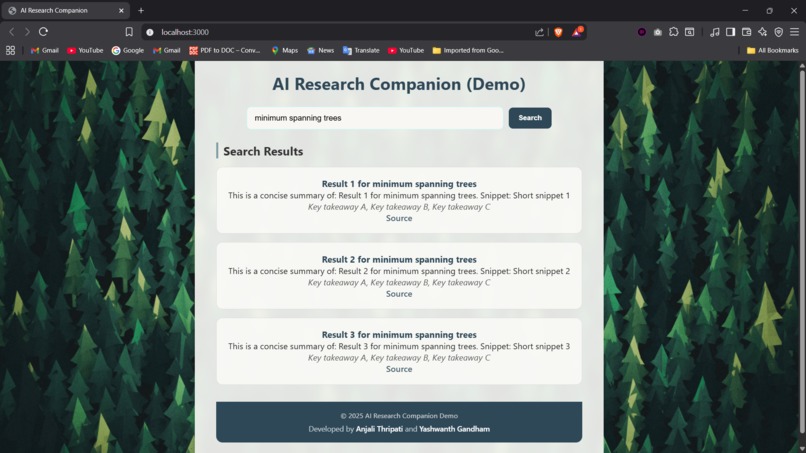Select the AI Research Companion tab

pyautogui.click(x=64, y=10)
